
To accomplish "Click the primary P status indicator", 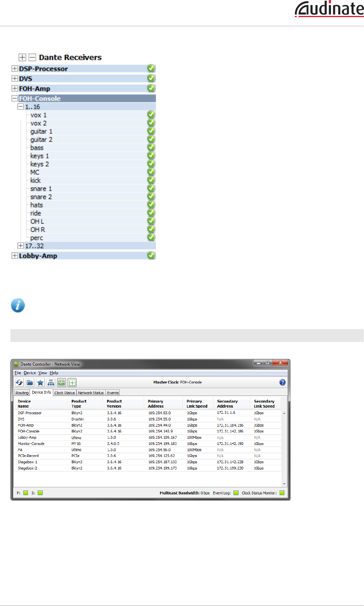I will [26, 493].
